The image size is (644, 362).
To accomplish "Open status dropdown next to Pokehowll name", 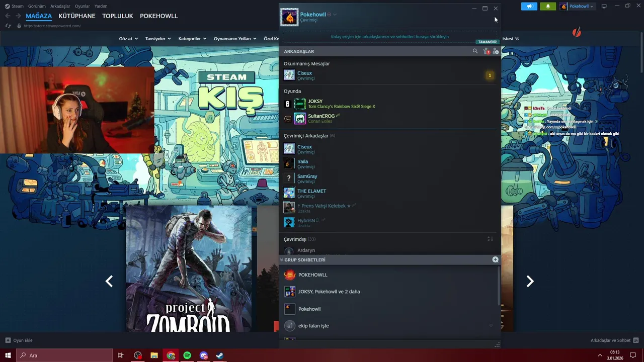I will pyautogui.click(x=335, y=15).
